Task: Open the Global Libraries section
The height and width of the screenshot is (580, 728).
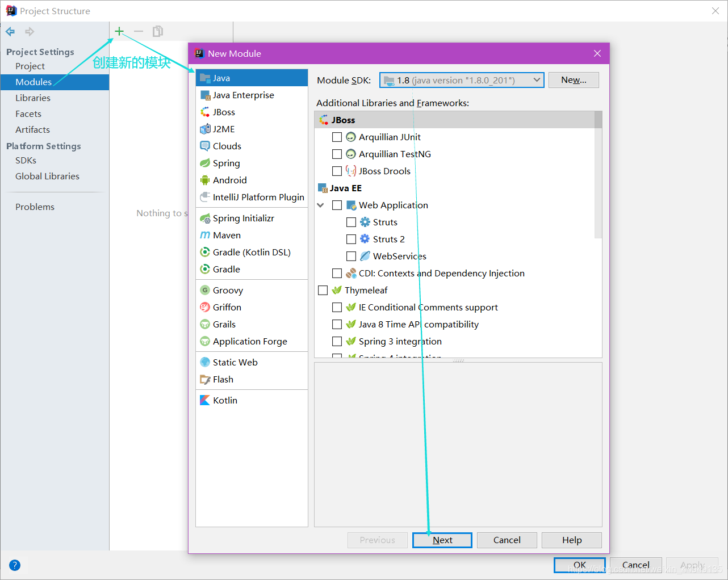Action: pos(47,176)
